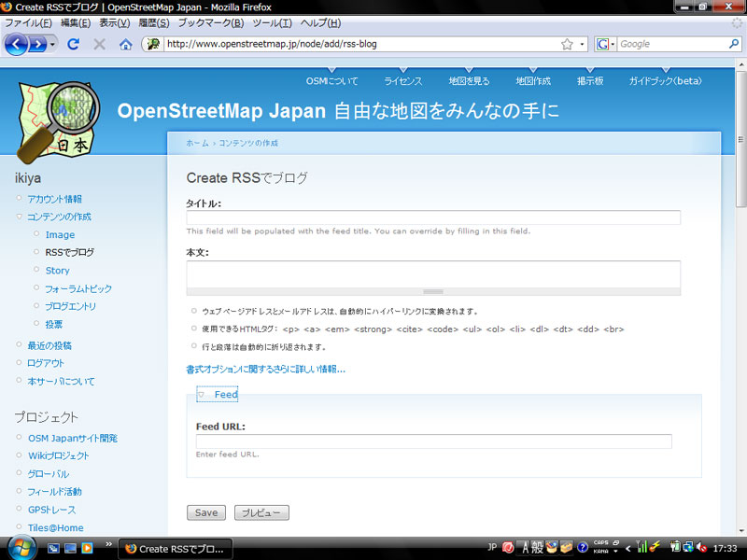This screenshot has height=560, width=747.
Task: Click the browser Forward arrow button
Action: point(37,44)
